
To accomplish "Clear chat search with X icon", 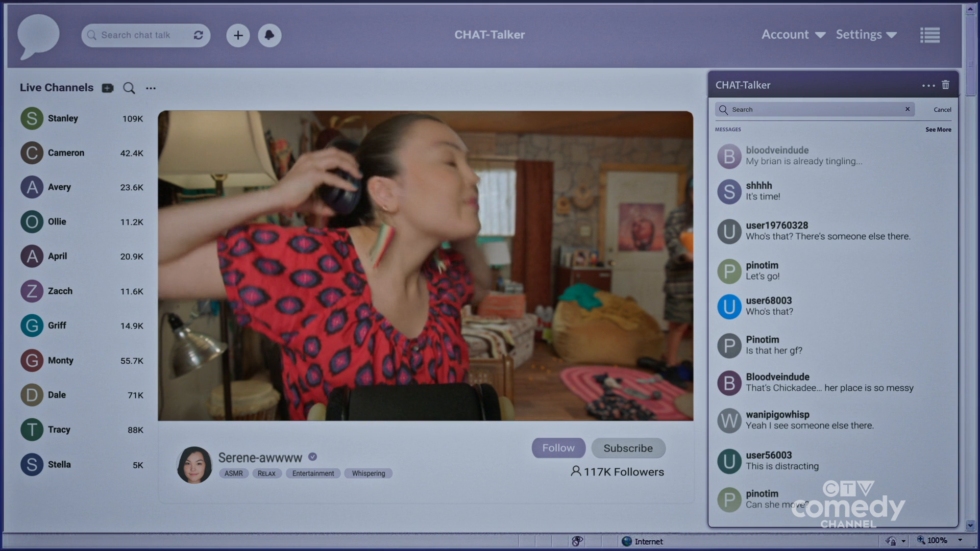I will [908, 109].
